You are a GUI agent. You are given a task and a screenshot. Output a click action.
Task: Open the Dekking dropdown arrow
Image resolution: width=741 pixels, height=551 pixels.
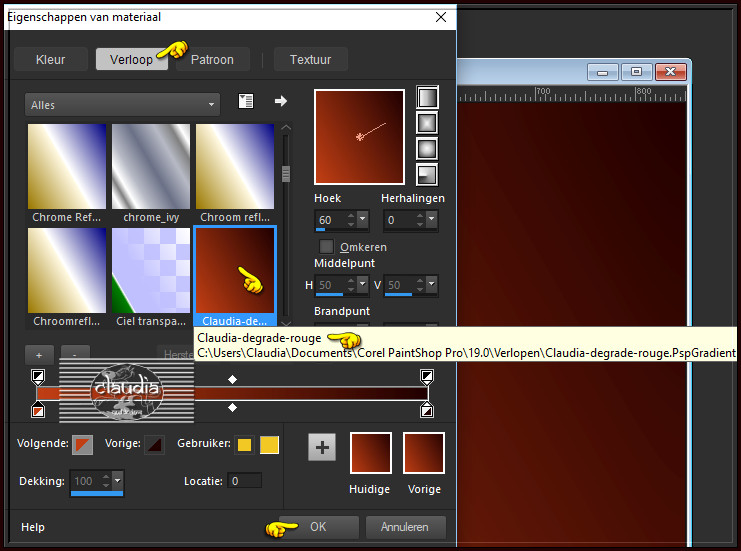pyautogui.click(x=118, y=481)
